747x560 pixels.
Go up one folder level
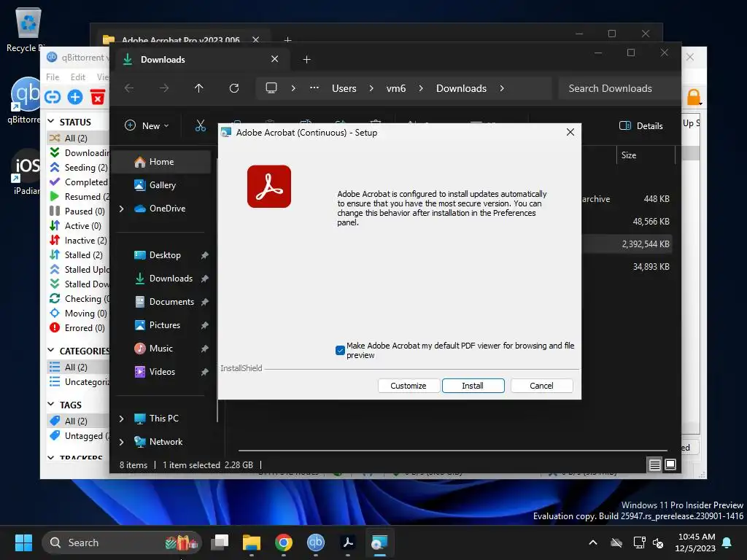point(198,88)
